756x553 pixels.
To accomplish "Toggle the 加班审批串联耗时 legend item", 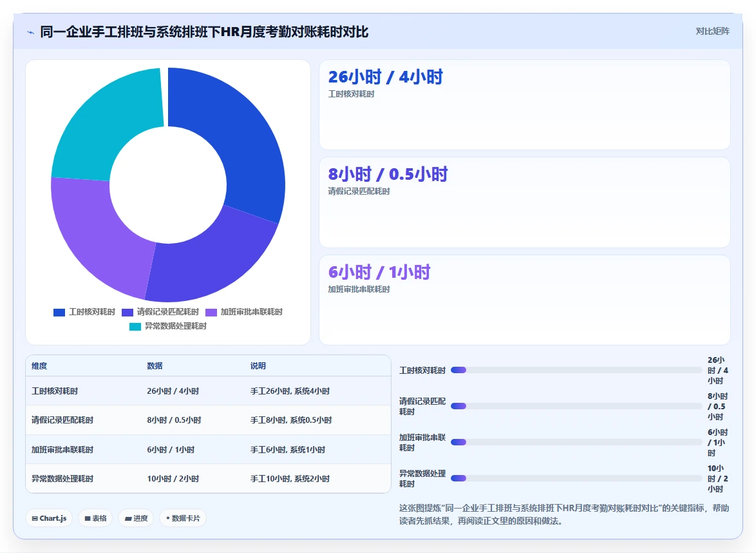I will click(244, 312).
